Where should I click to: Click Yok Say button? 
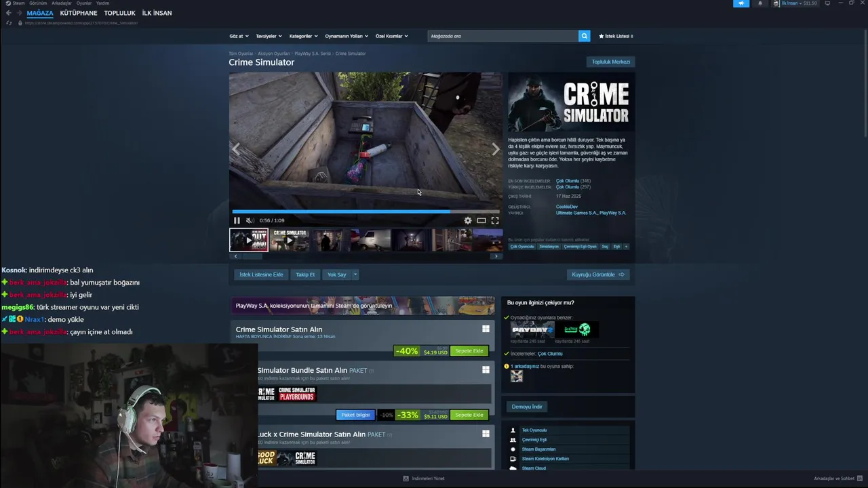coord(336,274)
